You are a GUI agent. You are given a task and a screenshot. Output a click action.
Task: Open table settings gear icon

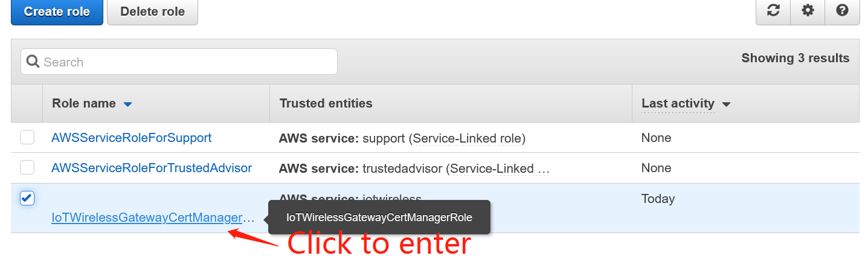coord(808,11)
